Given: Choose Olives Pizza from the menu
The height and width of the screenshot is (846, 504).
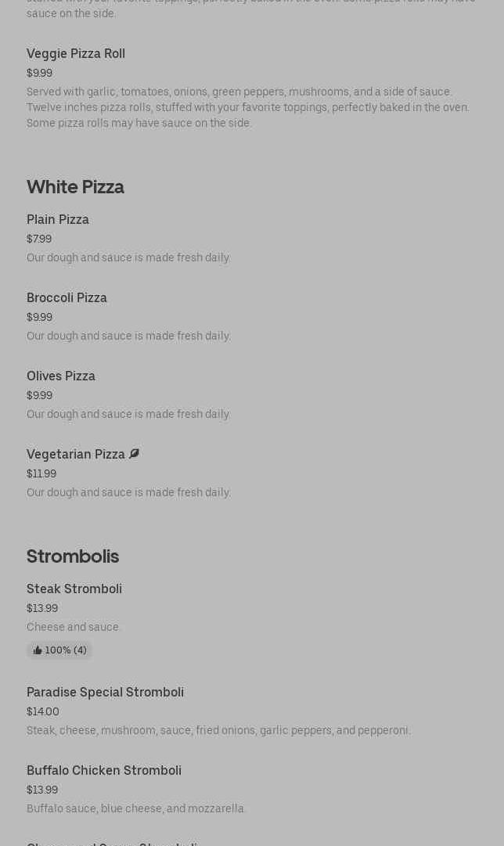Looking at the screenshot, I should pyautogui.click(x=61, y=376).
